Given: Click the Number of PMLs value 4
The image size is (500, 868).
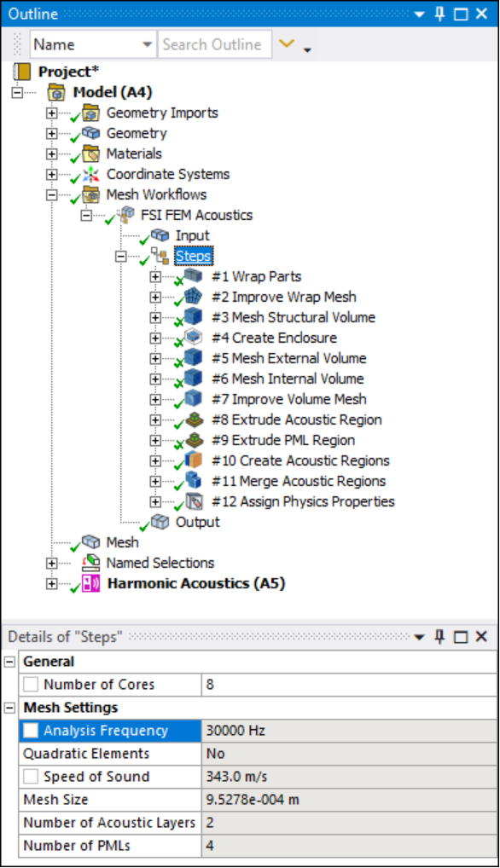Looking at the screenshot, I should (349, 845).
